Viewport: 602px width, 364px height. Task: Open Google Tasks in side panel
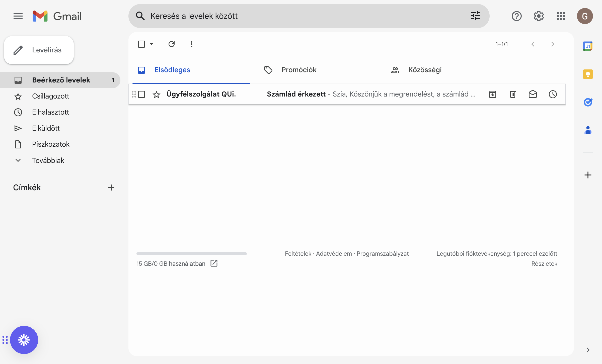coord(588,102)
